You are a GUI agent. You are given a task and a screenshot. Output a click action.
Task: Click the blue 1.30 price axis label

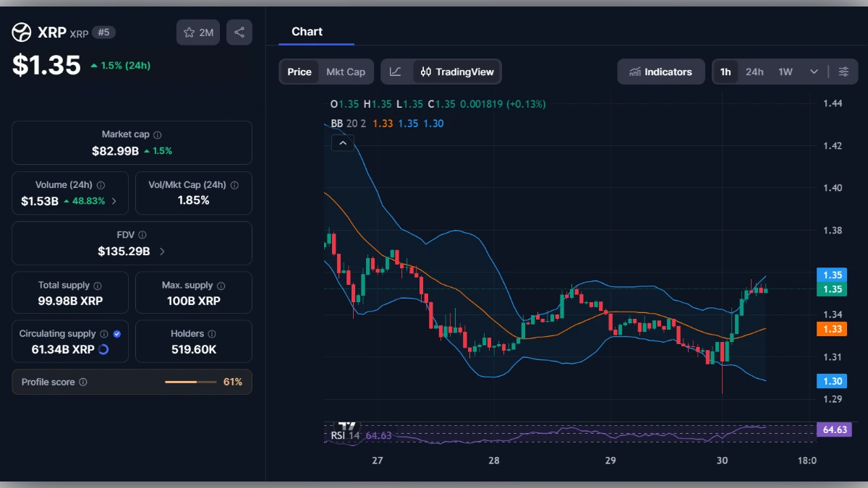tap(832, 381)
